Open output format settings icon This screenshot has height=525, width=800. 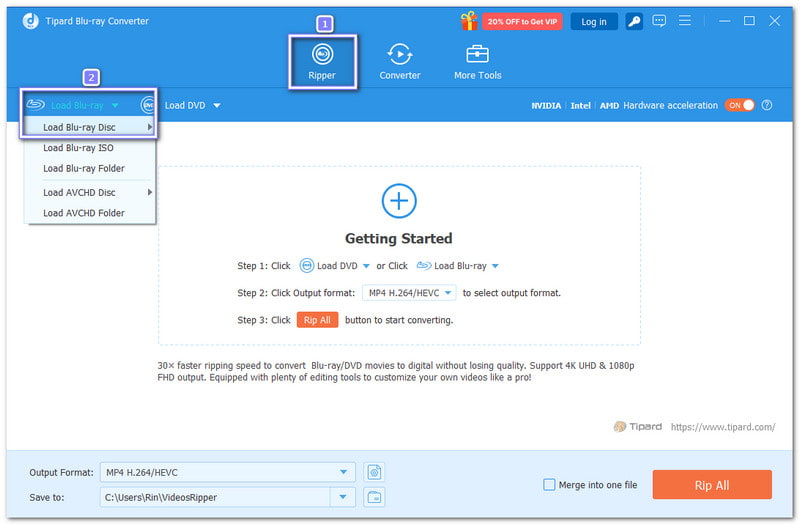374,472
